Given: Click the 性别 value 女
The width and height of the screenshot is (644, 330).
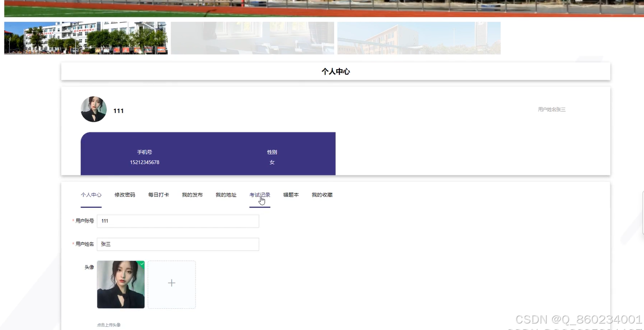Looking at the screenshot, I should [272, 162].
